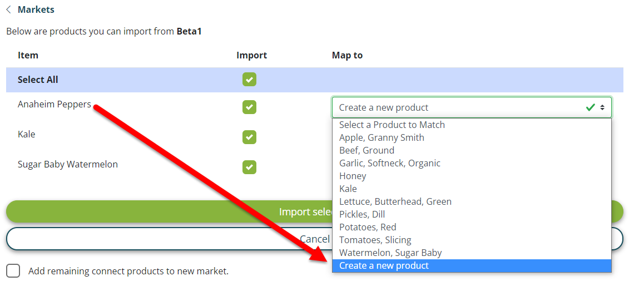The image size is (644, 281).
Task: Toggle the Select All import checkbox
Action: point(249,80)
